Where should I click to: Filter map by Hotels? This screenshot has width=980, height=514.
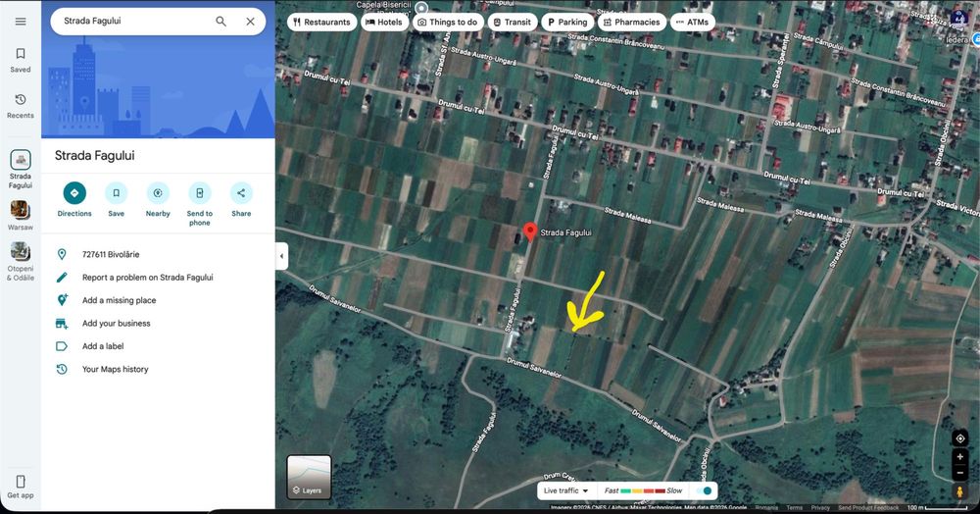coord(384,22)
